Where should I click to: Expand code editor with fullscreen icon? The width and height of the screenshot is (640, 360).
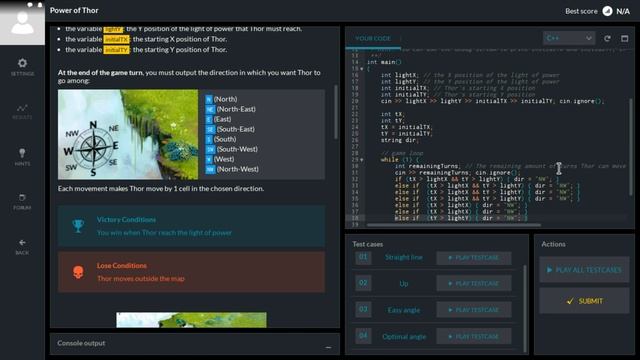[x=624, y=38]
